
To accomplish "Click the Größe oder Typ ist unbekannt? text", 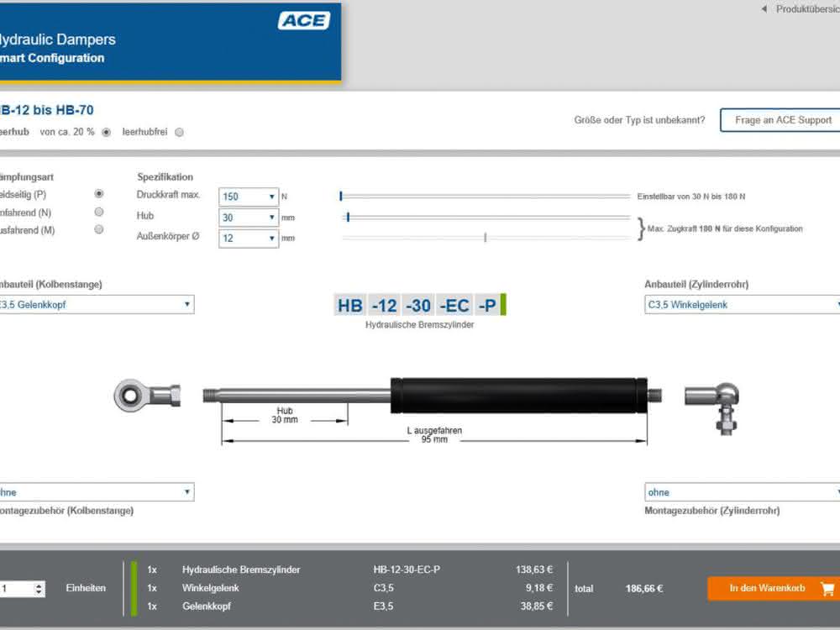I will (x=639, y=120).
